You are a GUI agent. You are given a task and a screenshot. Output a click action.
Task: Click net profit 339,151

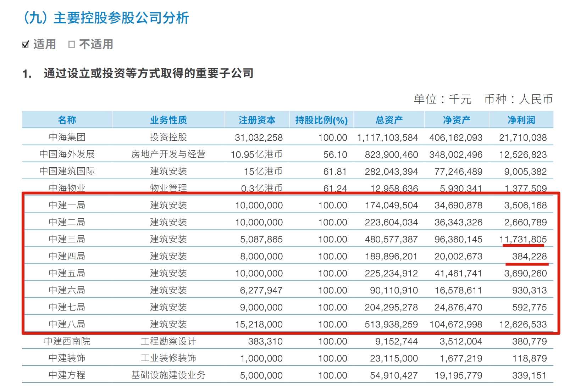coord(530,375)
